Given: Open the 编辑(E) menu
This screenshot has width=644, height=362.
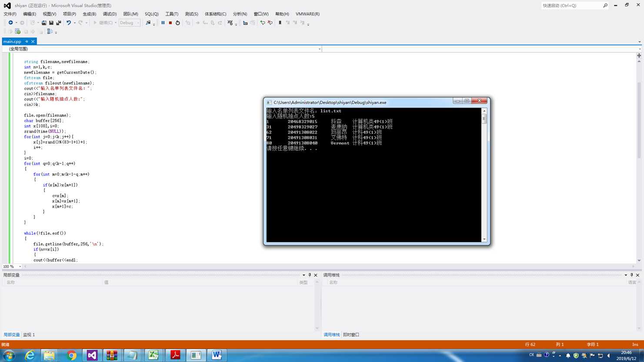Looking at the screenshot, I should click(x=30, y=14).
